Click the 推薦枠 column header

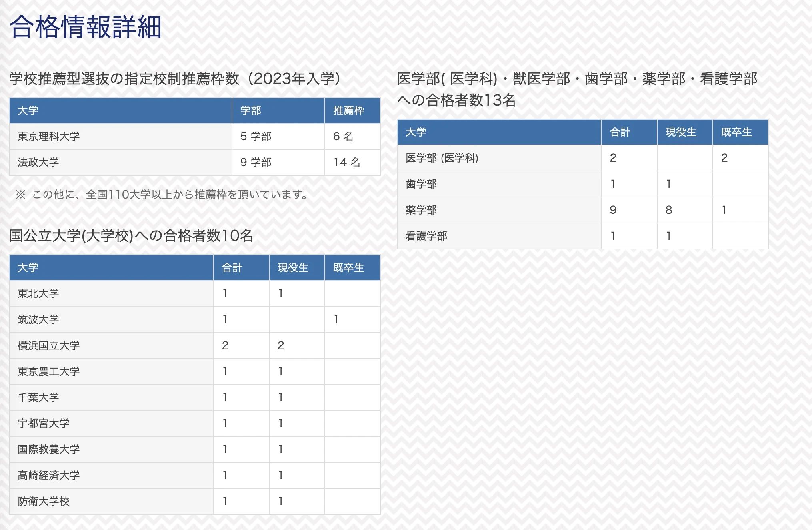pos(348,111)
